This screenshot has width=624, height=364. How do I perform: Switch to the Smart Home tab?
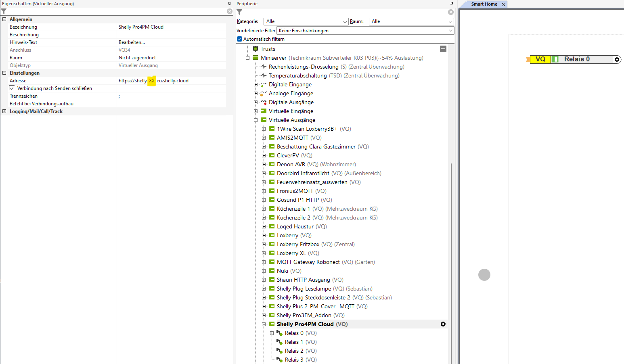[484, 4]
